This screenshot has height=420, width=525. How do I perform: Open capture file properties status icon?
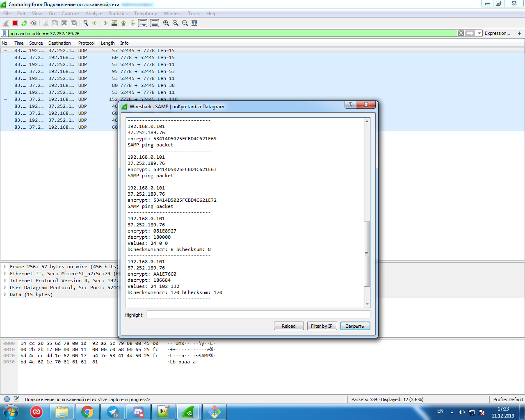(x=16, y=399)
